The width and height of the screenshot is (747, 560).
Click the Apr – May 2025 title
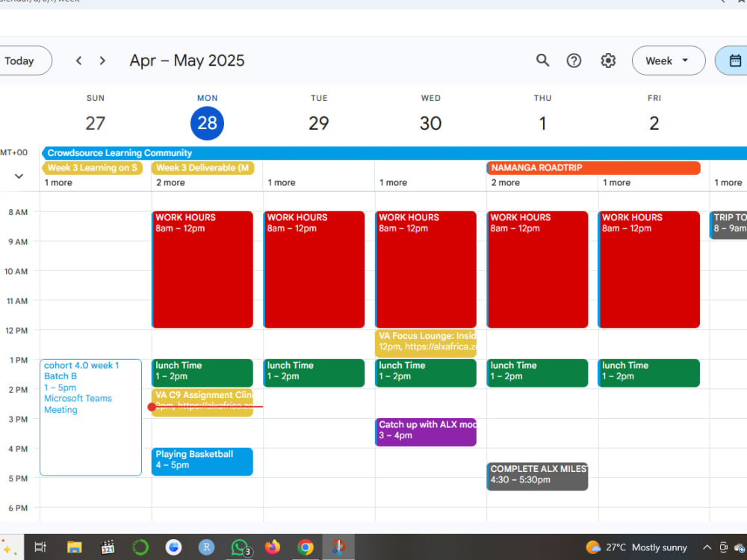187,60
